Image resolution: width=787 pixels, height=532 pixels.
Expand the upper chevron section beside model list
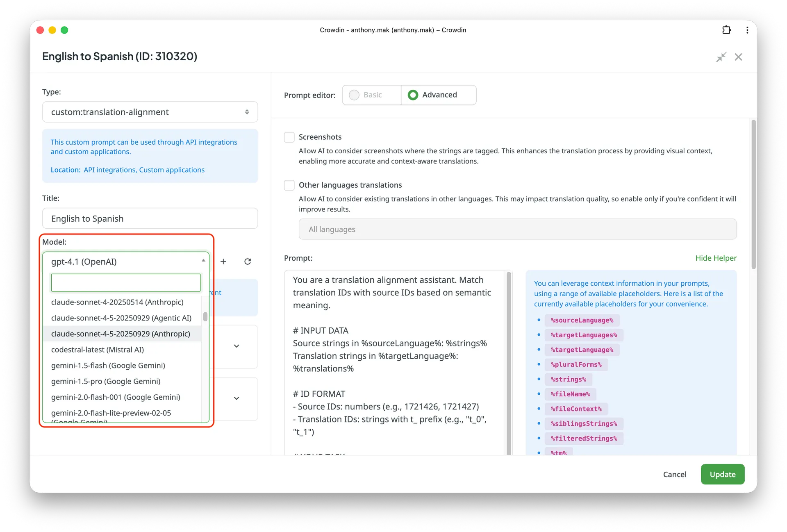(237, 346)
